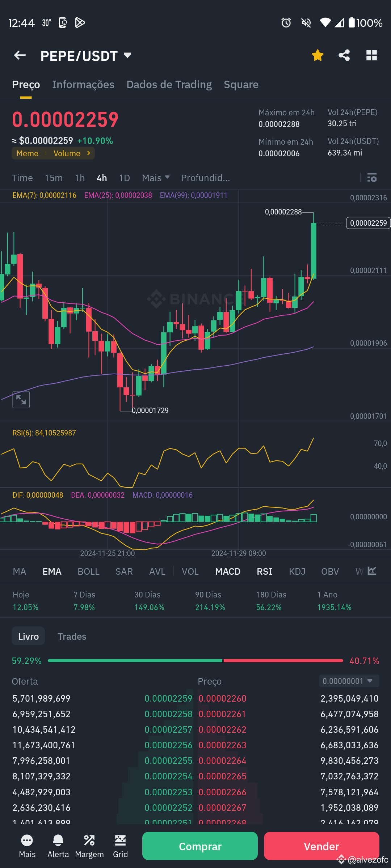Toggle the RSI indicator

[x=265, y=571]
